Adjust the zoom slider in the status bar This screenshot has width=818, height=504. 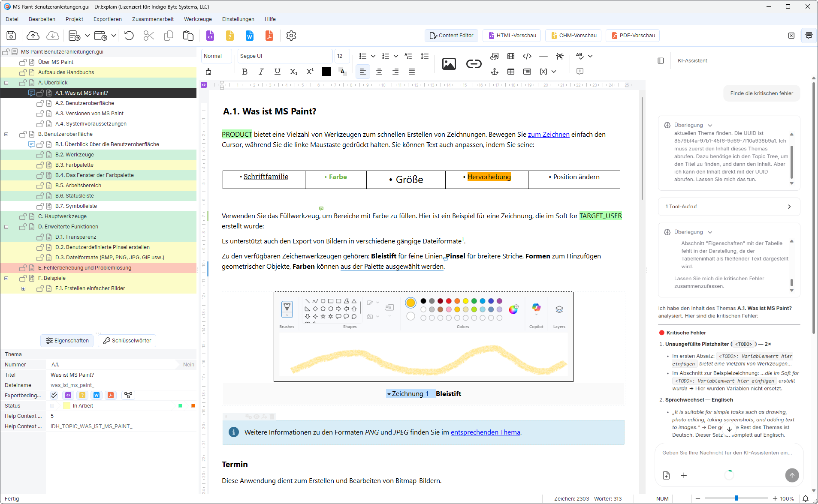click(x=736, y=498)
